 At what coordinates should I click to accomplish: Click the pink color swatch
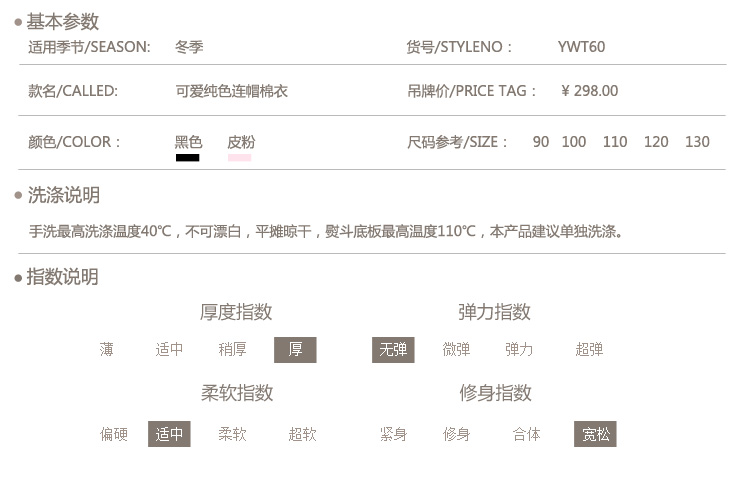(x=240, y=158)
